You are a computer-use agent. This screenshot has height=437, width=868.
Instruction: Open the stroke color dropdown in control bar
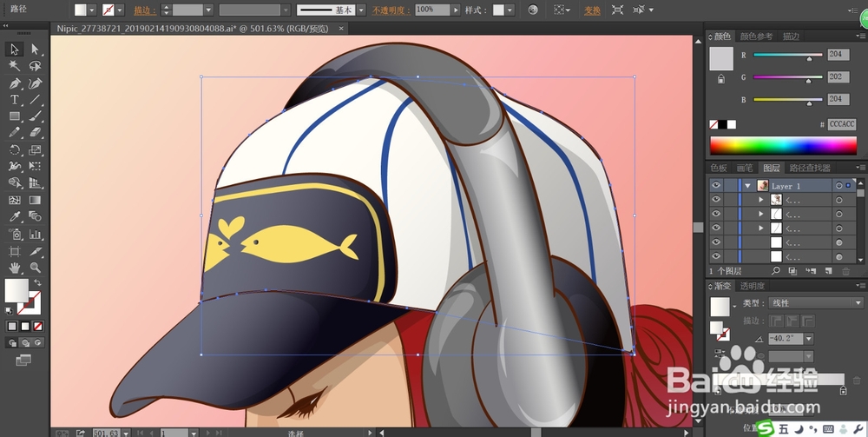click(x=120, y=10)
